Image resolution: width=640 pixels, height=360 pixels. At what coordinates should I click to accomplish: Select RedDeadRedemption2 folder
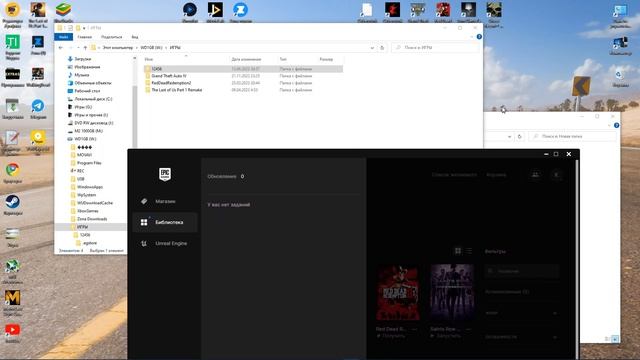[x=171, y=83]
